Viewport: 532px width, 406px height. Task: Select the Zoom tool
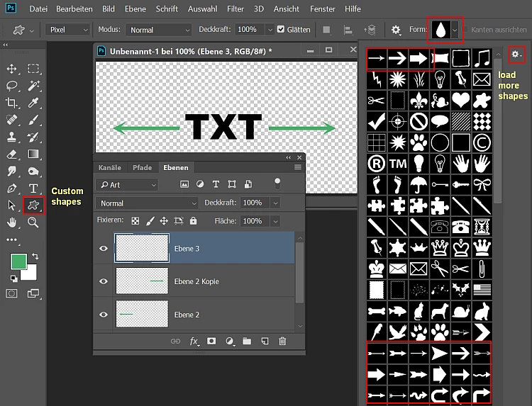coord(33,222)
